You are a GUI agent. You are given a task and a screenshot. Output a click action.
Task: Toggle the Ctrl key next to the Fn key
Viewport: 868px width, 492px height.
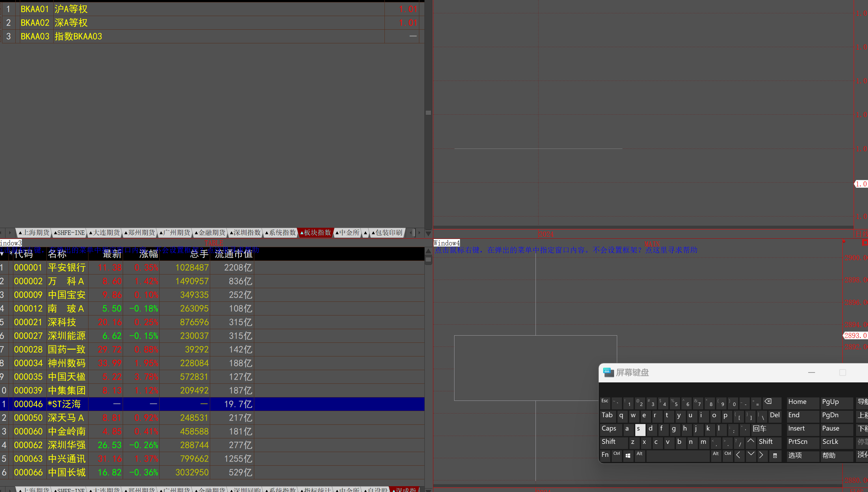pyautogui.click(x=616, y=456)
